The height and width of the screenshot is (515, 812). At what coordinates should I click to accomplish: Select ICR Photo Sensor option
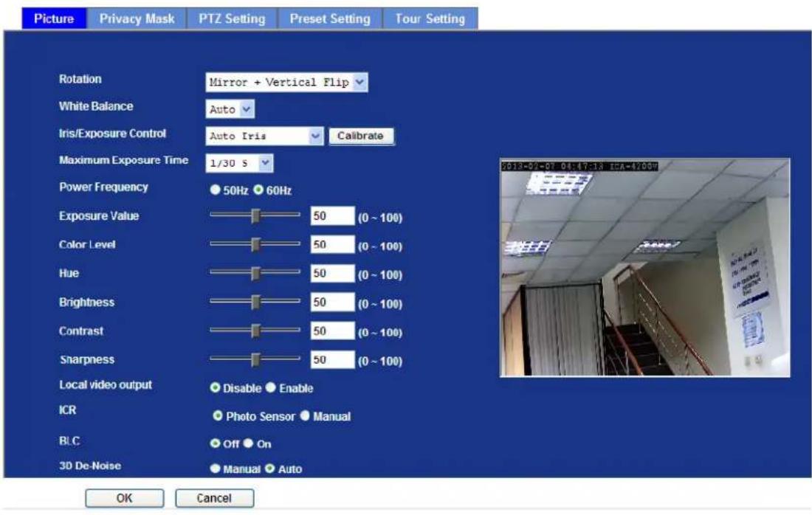tap(218, 415)
